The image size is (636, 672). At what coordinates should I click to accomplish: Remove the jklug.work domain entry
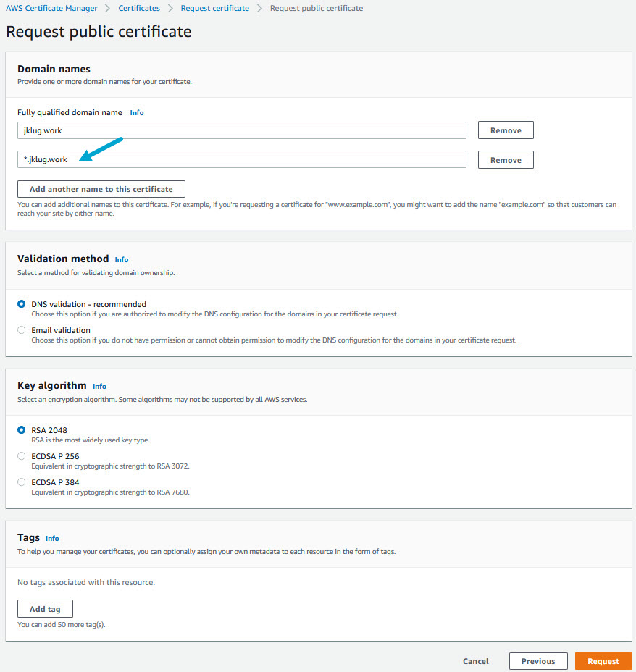[506, 130]
